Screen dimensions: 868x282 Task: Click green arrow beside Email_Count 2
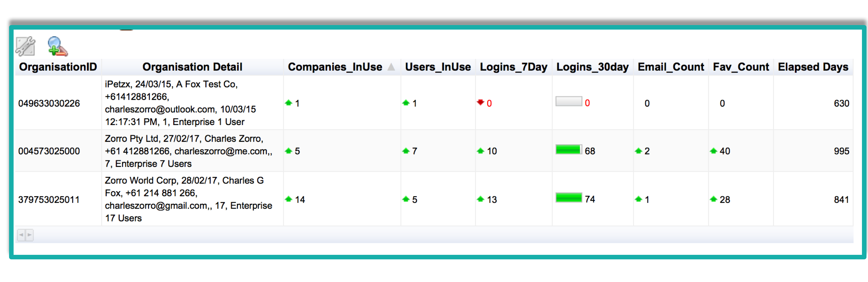(x=638, y=151)
